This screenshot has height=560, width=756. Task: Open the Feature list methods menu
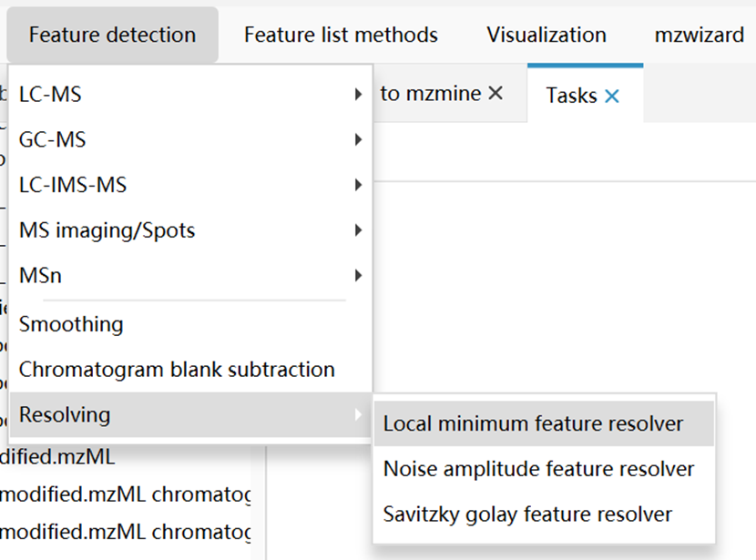click(341, 35)
